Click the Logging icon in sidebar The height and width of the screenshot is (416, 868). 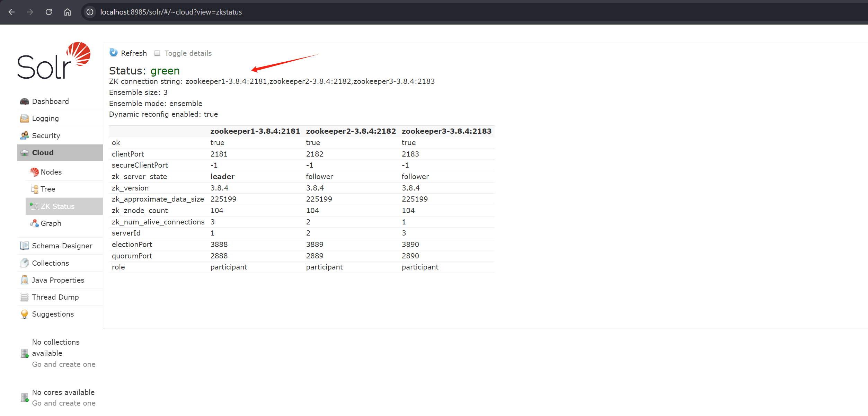tap(24, 118)
